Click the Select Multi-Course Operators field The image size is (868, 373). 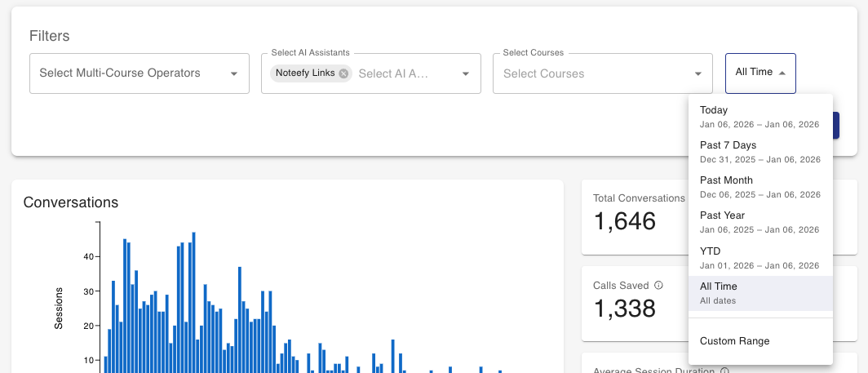(x=131, y=73)
